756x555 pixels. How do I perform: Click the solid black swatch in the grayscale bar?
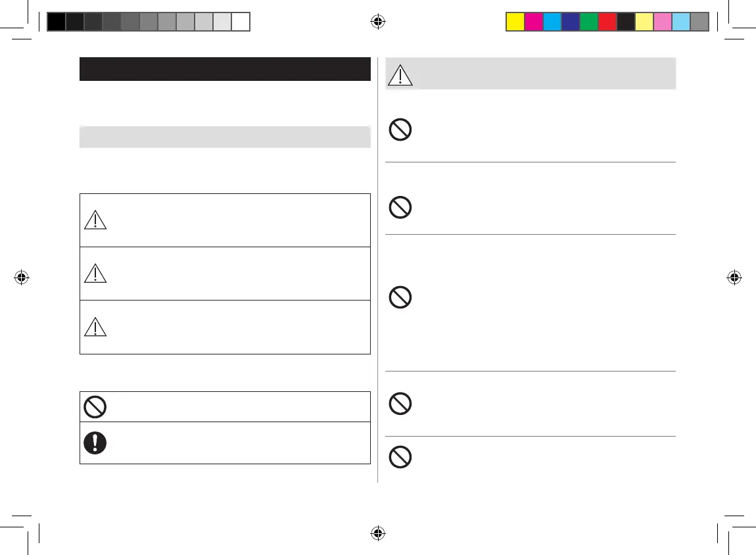tap(57, 22)
